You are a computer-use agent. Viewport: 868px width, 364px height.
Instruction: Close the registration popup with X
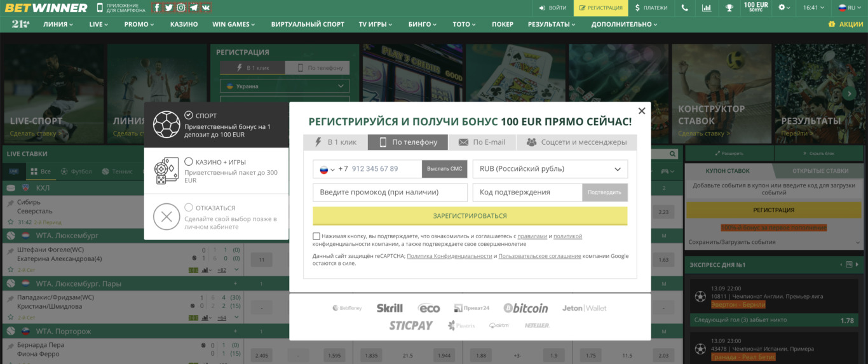[x=642, y=111]
